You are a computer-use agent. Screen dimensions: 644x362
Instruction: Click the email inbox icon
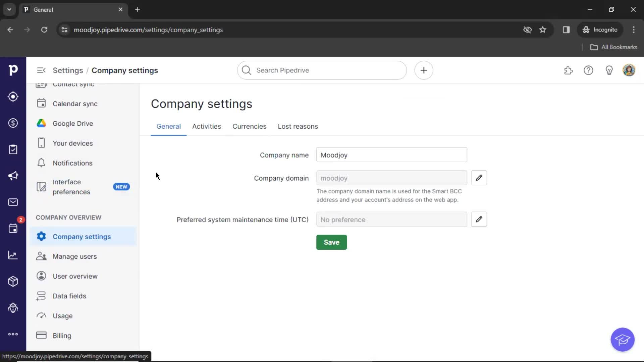pos(13,202)
